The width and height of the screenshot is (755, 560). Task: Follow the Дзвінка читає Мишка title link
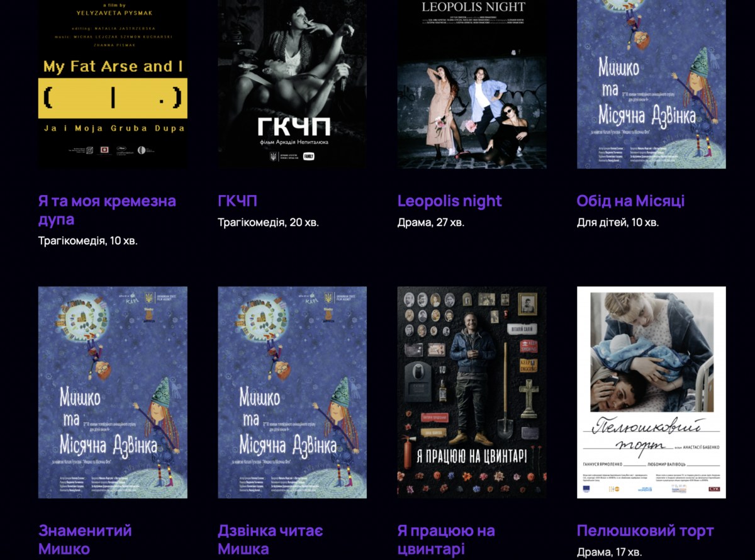[271, 540]
